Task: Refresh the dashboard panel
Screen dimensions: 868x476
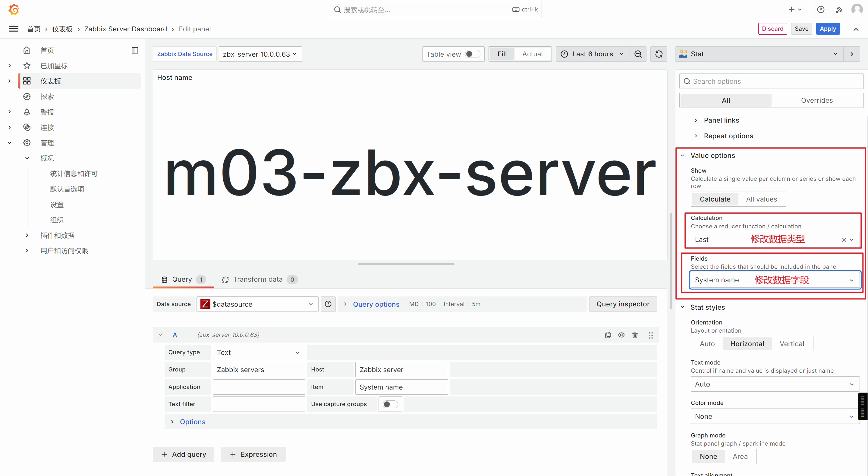Action: 659,54
